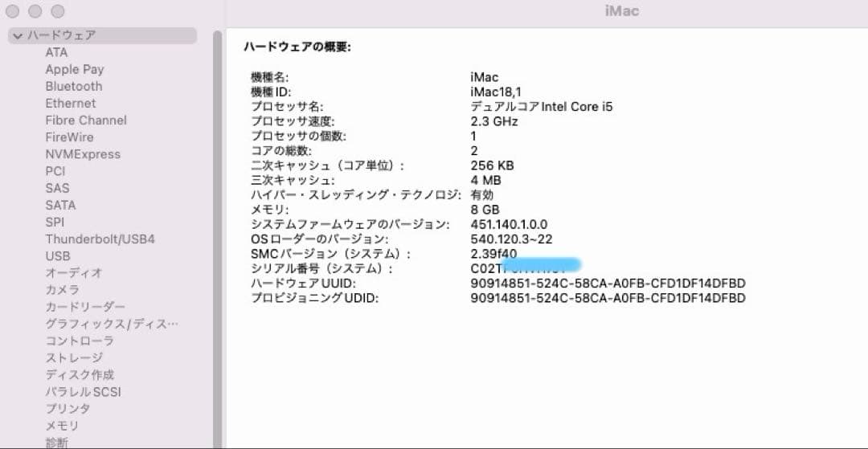
Task: Click the sidebar vertical scrollbar
Action: click(218, 238)
